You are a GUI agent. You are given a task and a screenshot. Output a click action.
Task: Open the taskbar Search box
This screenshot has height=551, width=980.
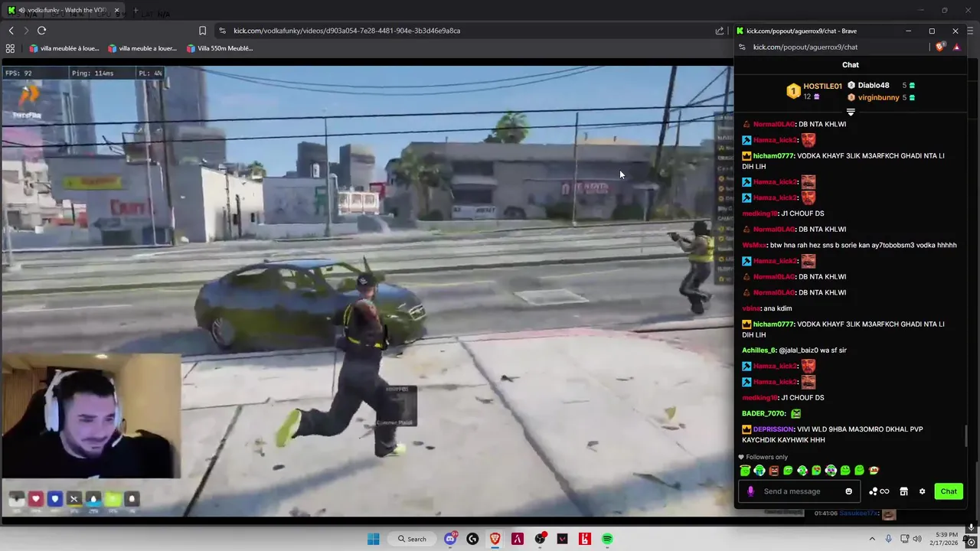tap(410, 539)
